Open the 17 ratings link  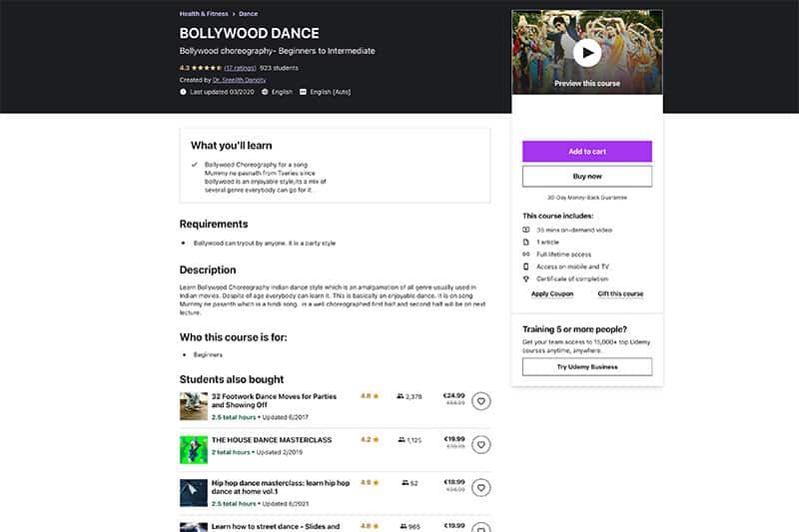pos(240,68)
